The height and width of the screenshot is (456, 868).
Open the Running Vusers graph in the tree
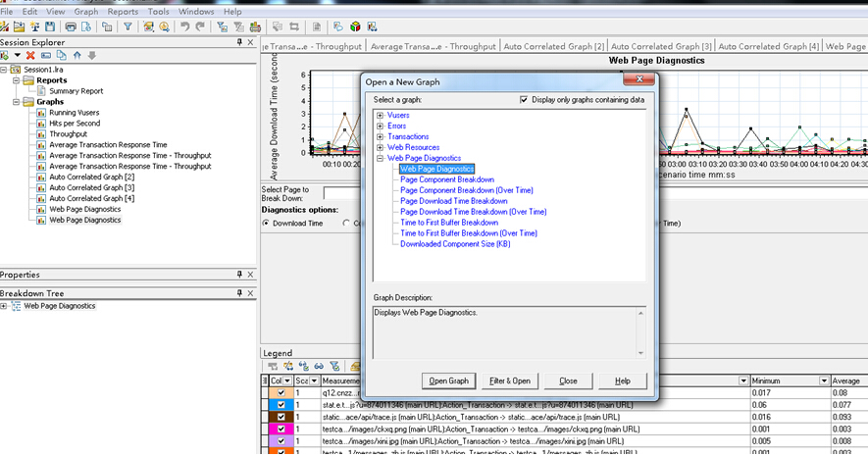point(75,113)
